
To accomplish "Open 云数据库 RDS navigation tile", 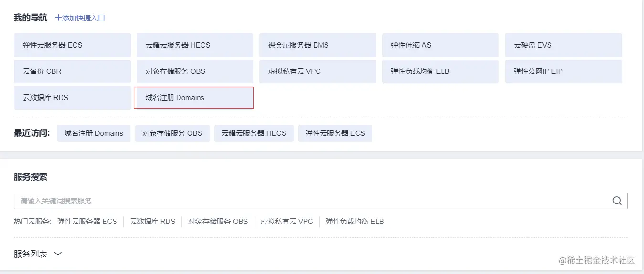I will (72, 98).
